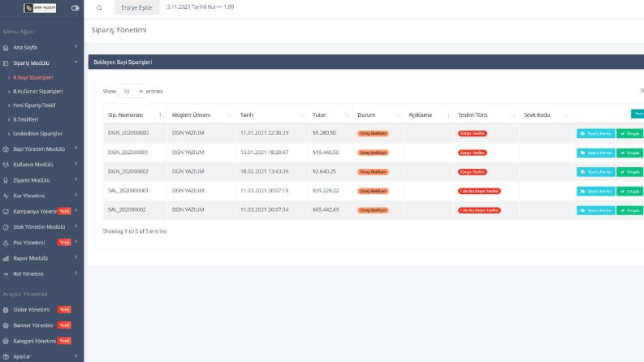The width and height of the screenshot is (644, 362).
Task: Open B.Teklifleri submenu item
Action: click(25, 120)
